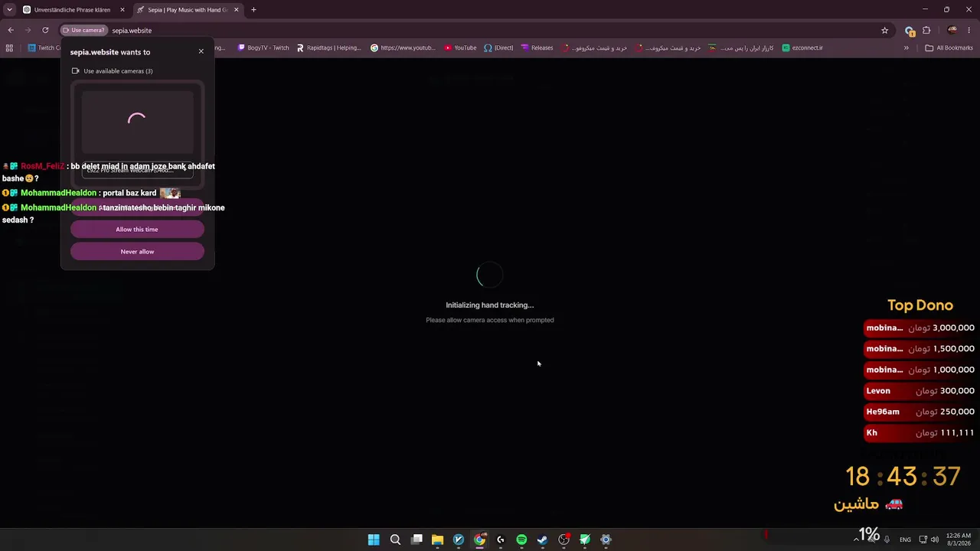
Task: Click the Top Dono heading
Action: tap(920, 305)
